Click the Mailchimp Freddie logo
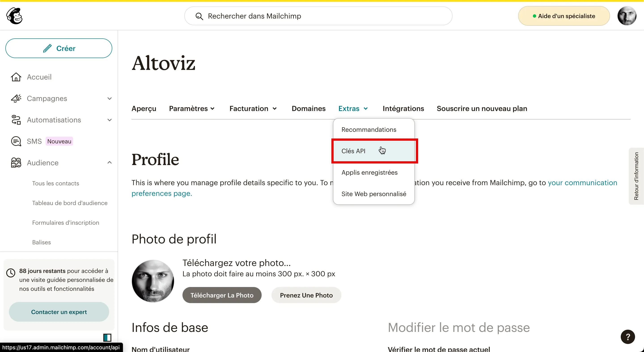Image resolution: width=644 pixels, height=352 pixels. tap(15, 16)
